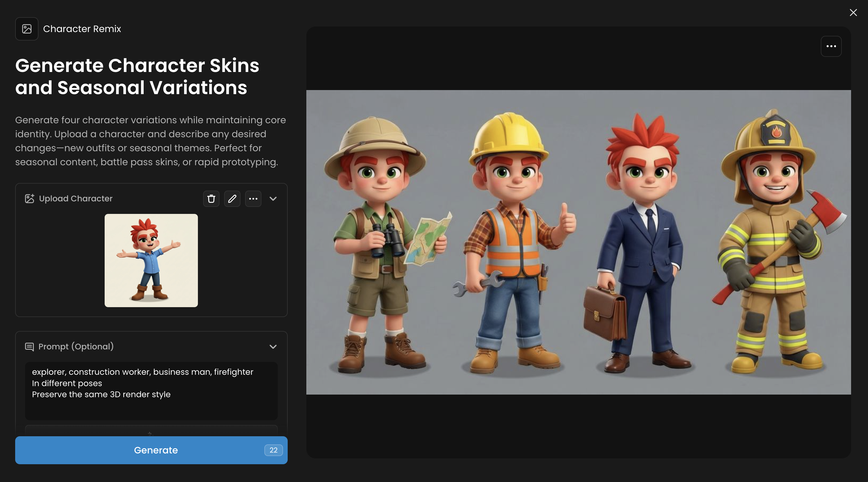Click inside the prompt text field
868x482 pixels.
(x=151, y=391)
